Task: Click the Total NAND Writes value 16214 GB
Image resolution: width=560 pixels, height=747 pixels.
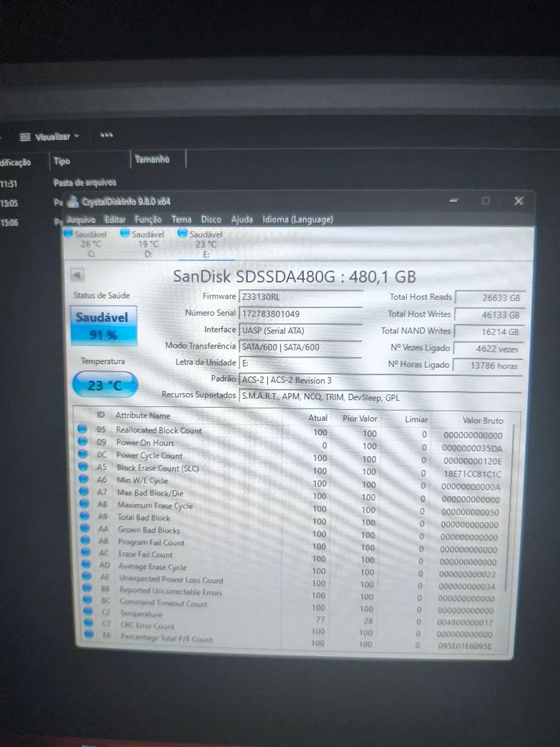Action: [x=488, y=331]
